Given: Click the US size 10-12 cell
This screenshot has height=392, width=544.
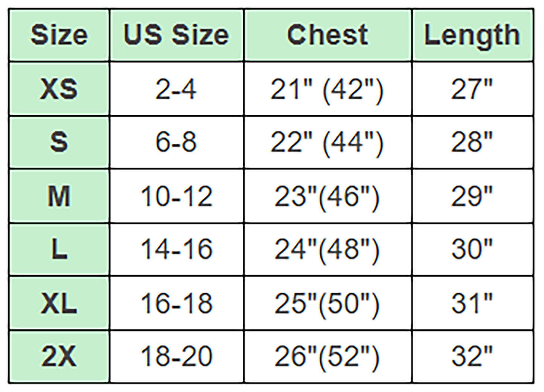Looking at the screenshot, I should [x=176, y=196].
